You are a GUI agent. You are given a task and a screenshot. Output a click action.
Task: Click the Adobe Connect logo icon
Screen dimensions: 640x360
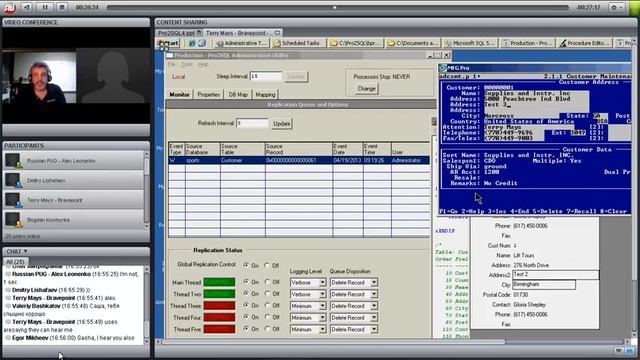[9, 7]
